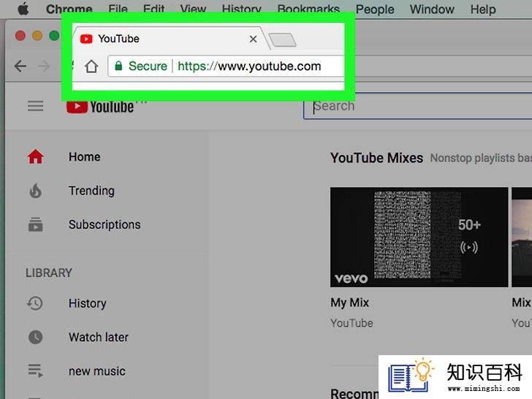Close the window with the red button
This screenshot has width=532, height=399.
click(20, 36)
